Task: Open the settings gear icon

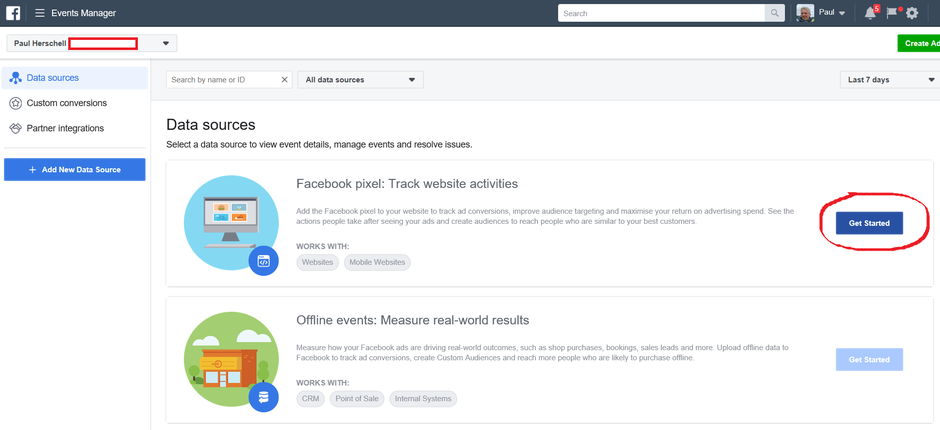Action: (x=912, y=13)
